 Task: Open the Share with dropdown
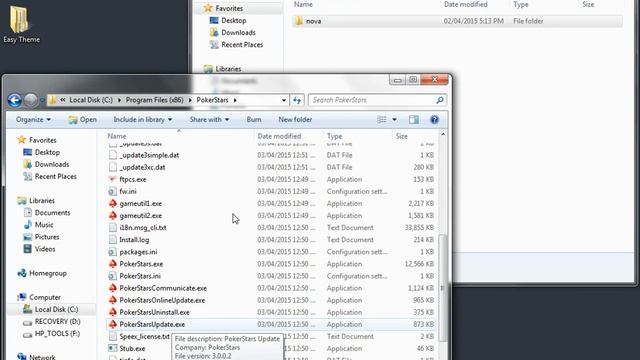point(209,120)
